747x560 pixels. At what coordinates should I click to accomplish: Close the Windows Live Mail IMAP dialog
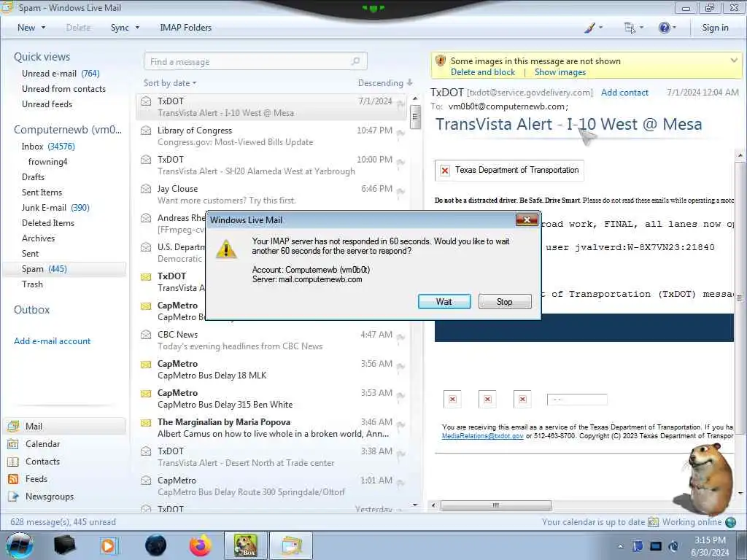527,219
